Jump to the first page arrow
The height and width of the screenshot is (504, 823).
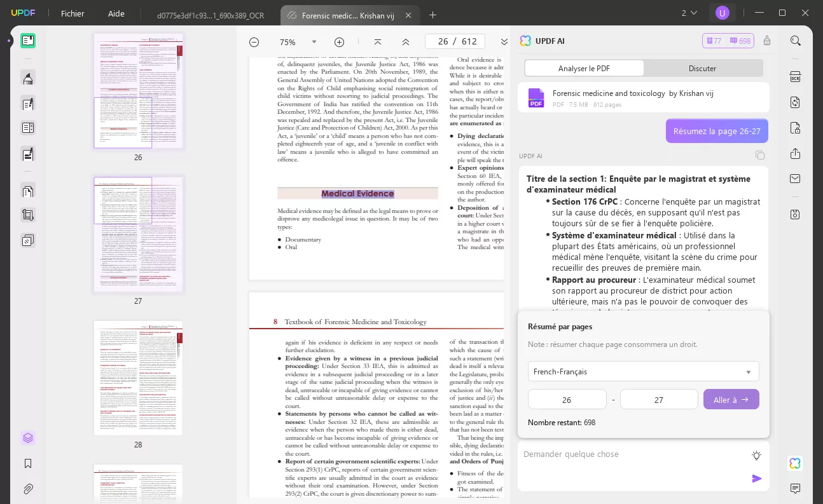(378, 42)
